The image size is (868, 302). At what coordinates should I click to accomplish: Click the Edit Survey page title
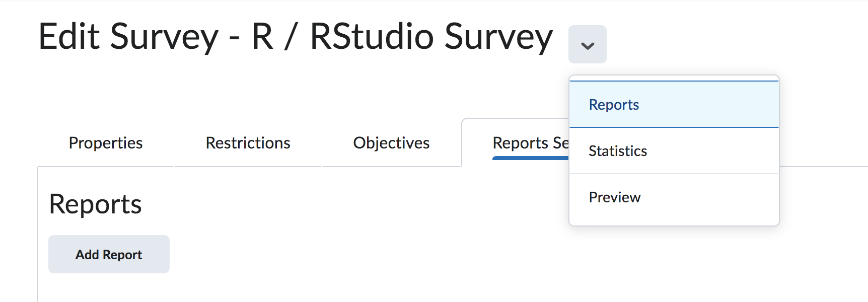coord(296,37)
